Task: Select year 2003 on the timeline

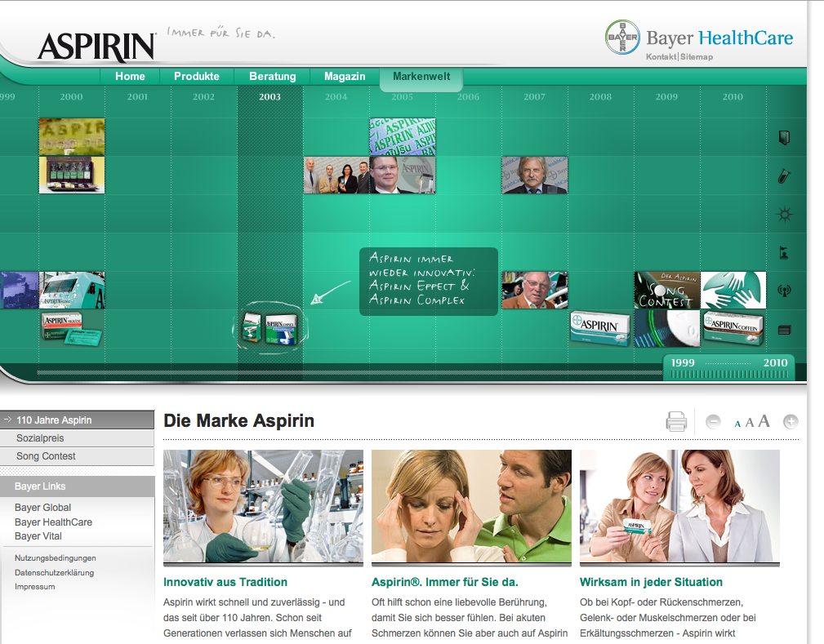Action: pos(269,96)
